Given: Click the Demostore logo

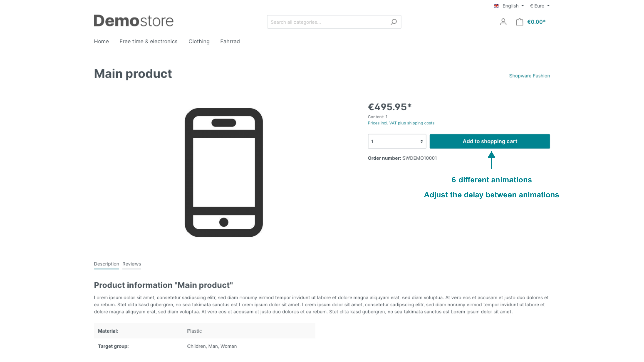Looking at the screenshot, I should [133, 21].
